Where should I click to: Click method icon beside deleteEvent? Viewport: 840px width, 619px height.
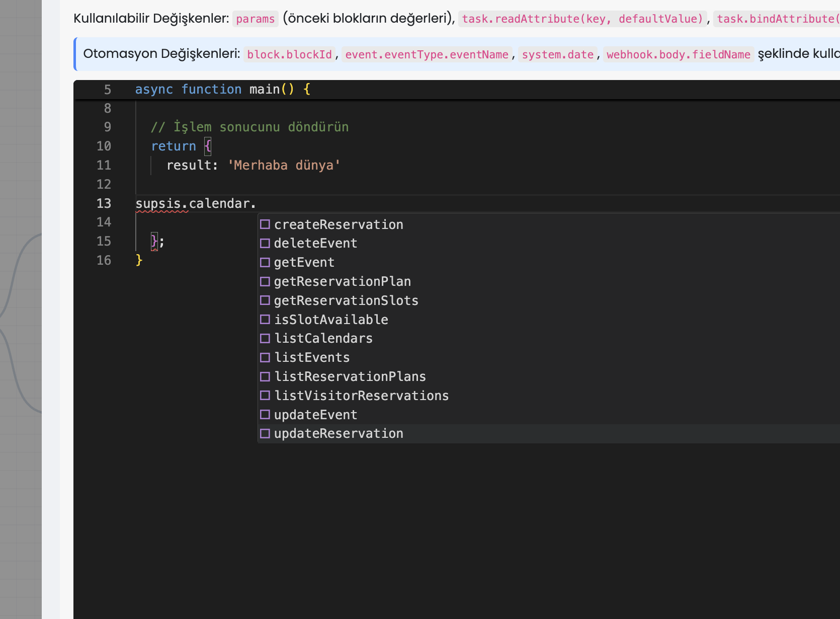265,244
